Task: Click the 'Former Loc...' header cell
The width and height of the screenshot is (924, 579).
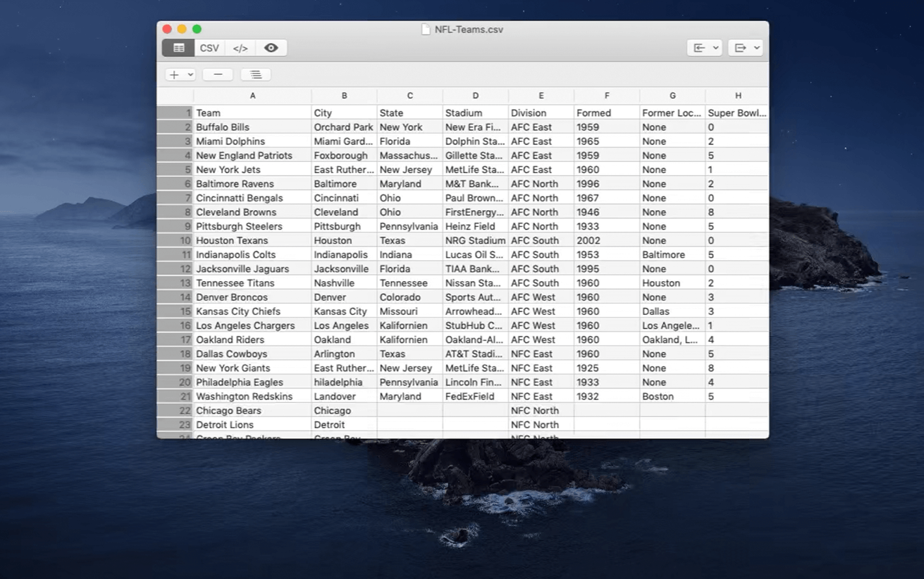Action: (x=673, y=113)
